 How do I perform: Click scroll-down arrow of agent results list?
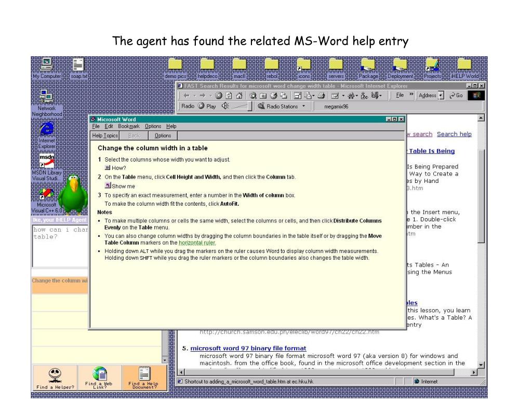[x=165, y=360]
